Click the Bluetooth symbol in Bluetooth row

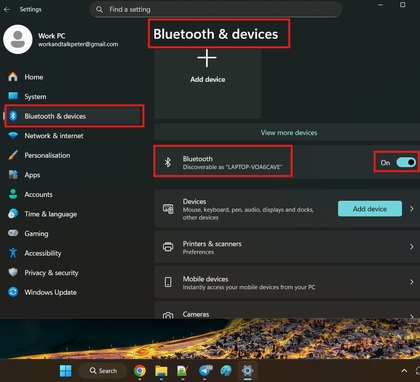[168, 162]
